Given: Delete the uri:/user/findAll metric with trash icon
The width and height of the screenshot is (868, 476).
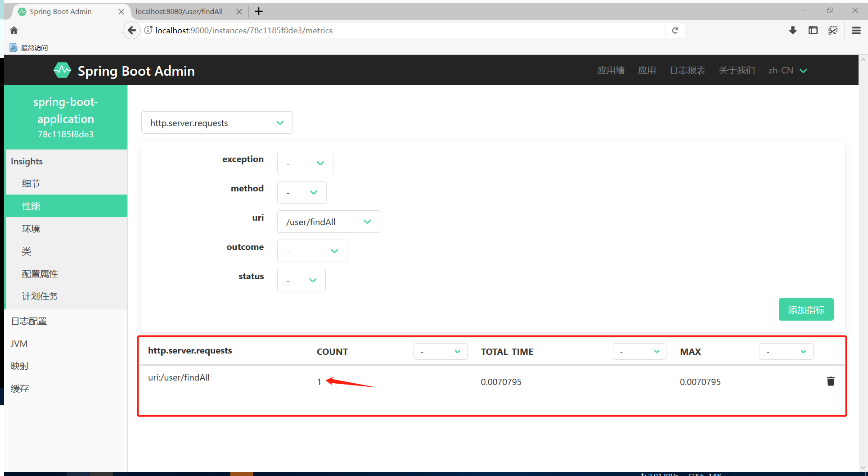Looking at the screenshot, I should (831, 381).
